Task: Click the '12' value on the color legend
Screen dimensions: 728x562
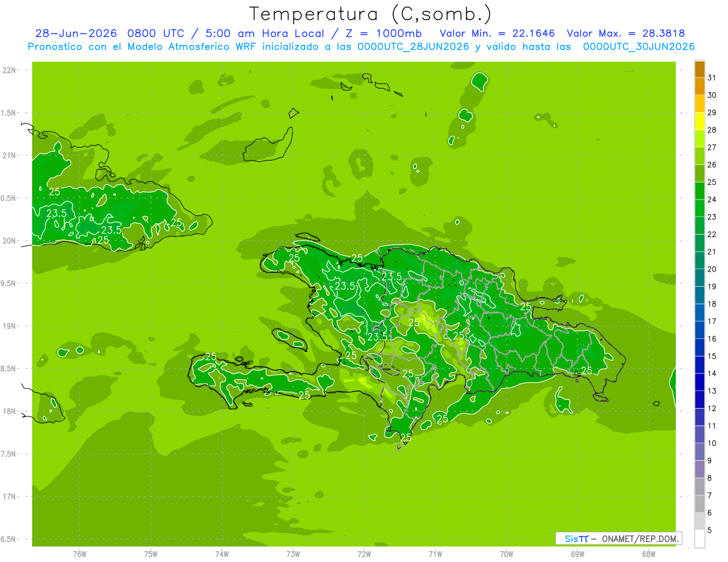Action: tap(712, 408)
